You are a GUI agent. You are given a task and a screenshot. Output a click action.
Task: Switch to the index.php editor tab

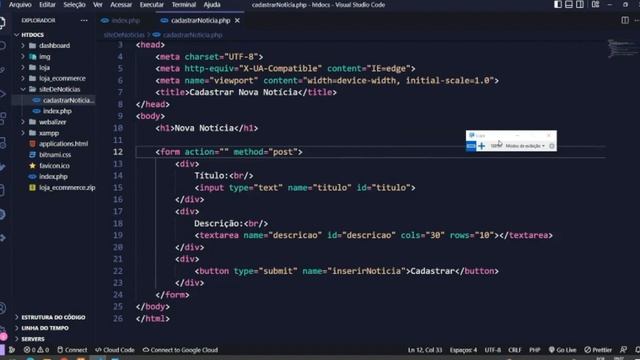[x=120, y=20]
